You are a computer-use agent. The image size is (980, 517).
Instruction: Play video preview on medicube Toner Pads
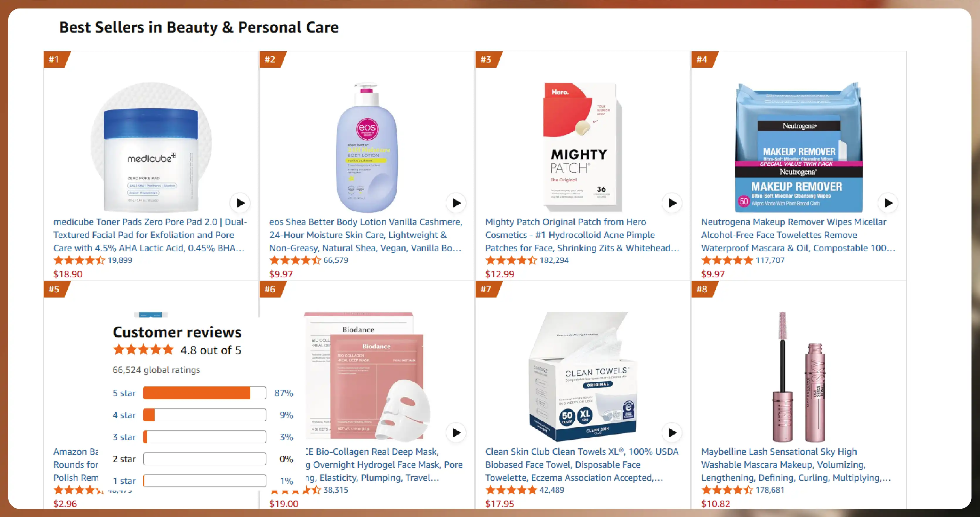(240, 203)
